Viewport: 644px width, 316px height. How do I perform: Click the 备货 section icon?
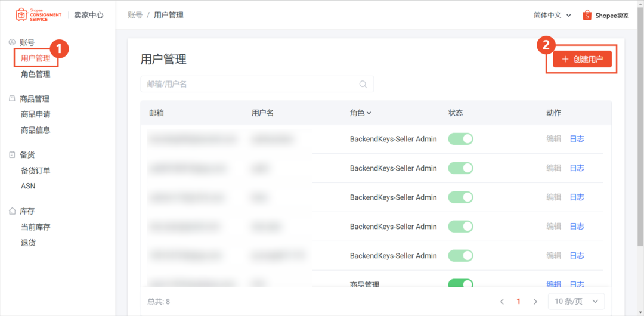point(12,155)
